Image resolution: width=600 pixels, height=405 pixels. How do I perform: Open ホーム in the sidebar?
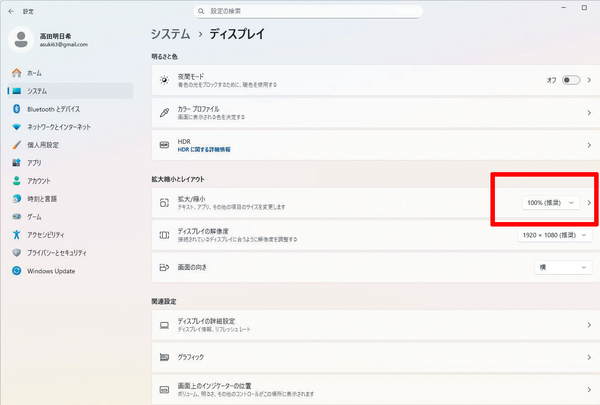point(70,73)
